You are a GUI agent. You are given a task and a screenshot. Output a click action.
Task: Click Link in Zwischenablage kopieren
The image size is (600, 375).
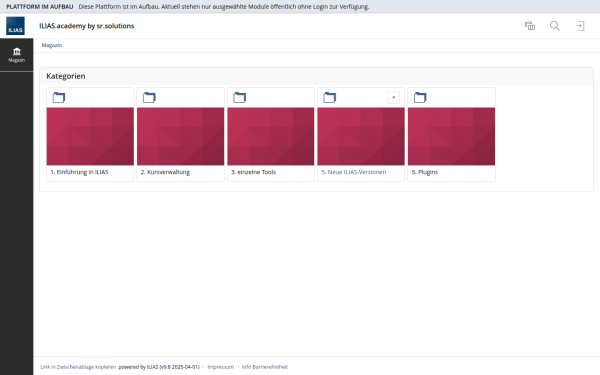tap(78, 367)
